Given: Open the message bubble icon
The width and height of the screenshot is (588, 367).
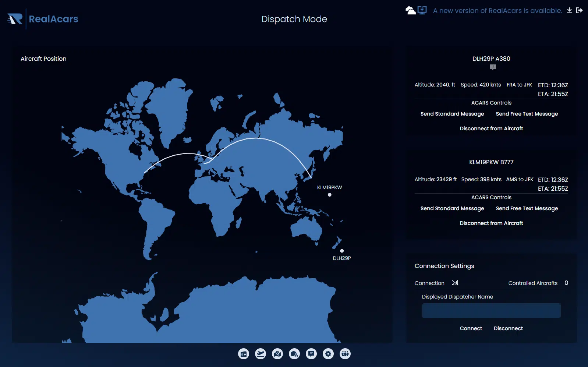Looking at the screenshot, I should pos(311,354).
